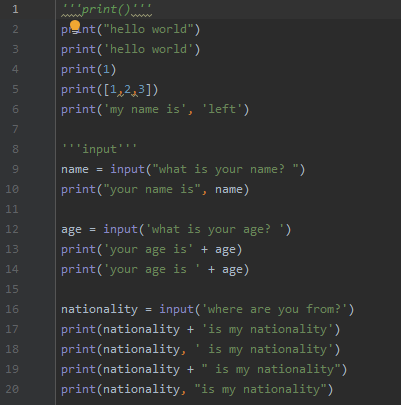This screenshot has width=401, height=405.
Task: Click ' is my nationality' string on line 18
Action: coord(264,349)
